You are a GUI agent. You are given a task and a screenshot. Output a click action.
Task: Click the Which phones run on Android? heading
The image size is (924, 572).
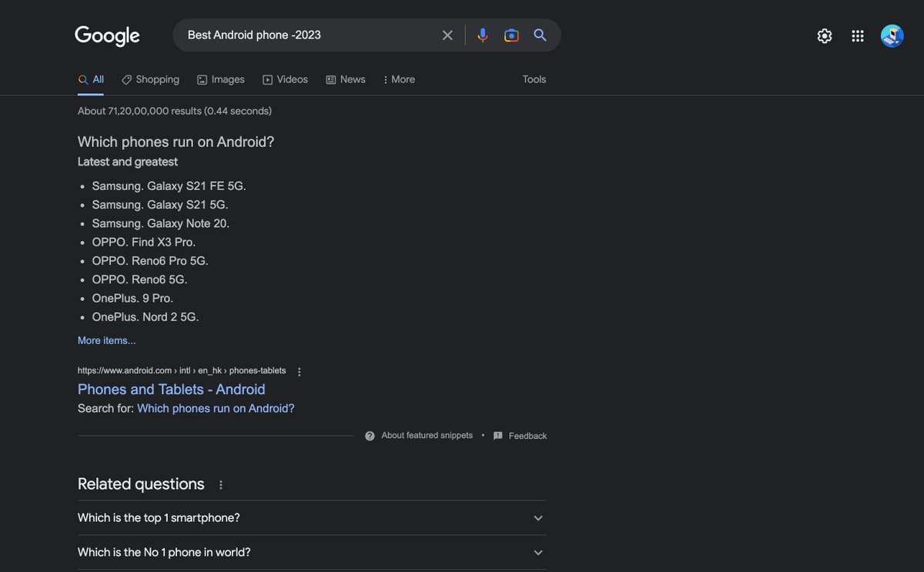pos(176,142)
